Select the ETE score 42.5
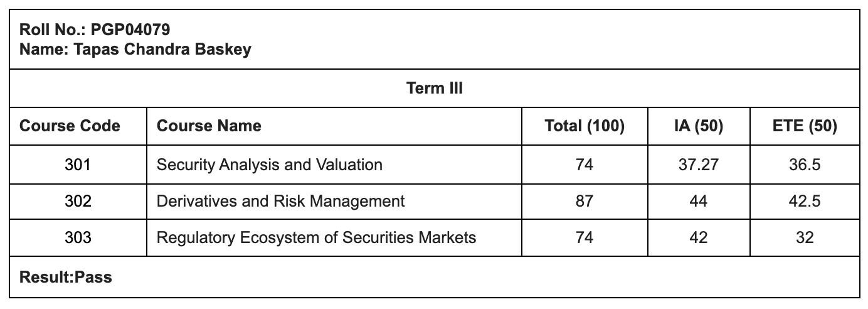 [805, 201]
